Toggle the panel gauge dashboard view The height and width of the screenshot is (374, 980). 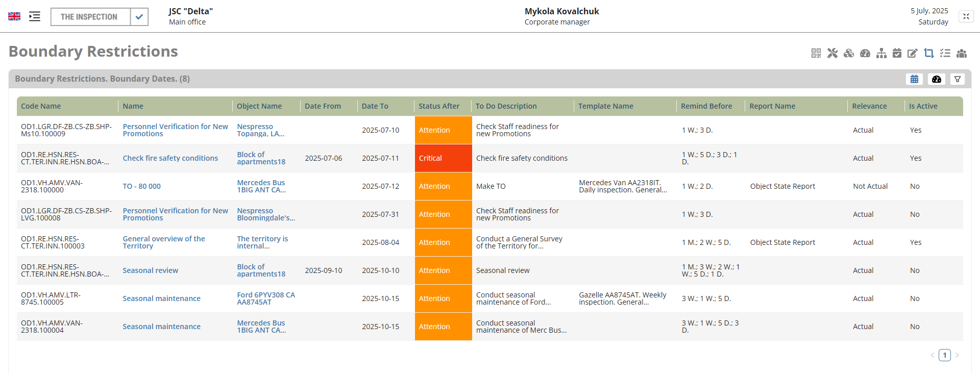click(936, 79)
